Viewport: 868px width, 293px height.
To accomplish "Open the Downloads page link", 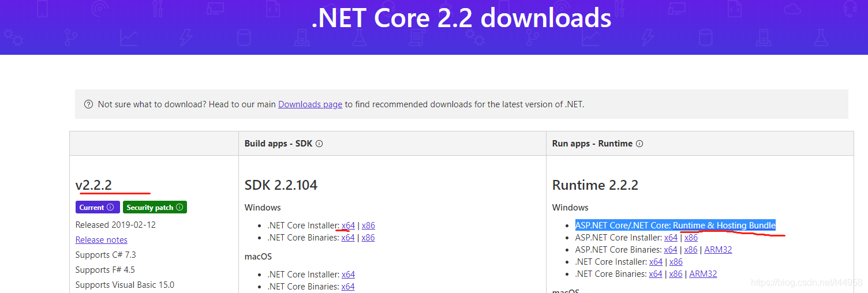I will (x=310, y=104).
